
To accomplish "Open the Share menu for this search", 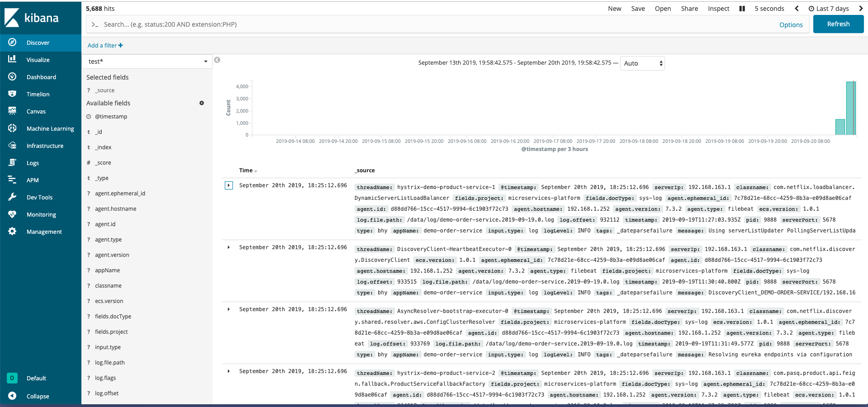I will click(x=689, y=8).
